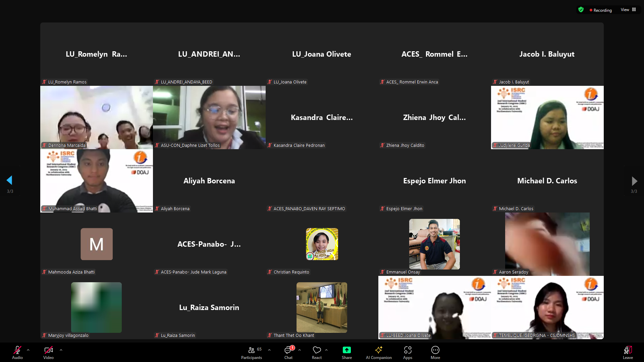644x362 pixels.
Task: Click the Recording indicator
Action: pos(601,10)
